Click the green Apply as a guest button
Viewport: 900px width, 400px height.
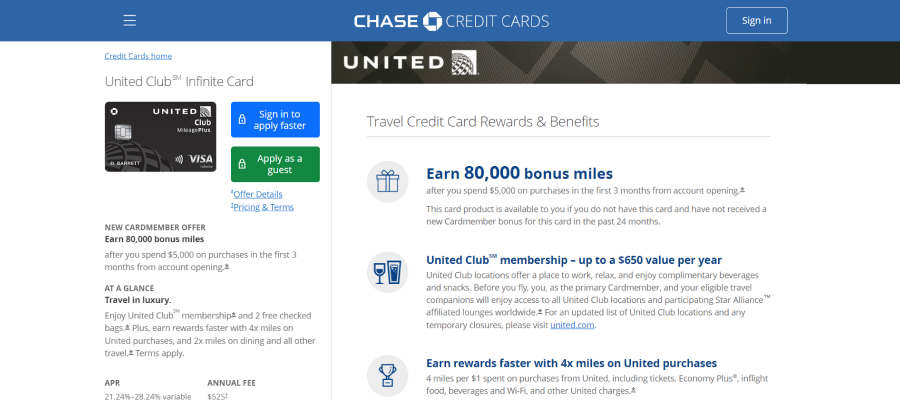coord(276,164)
